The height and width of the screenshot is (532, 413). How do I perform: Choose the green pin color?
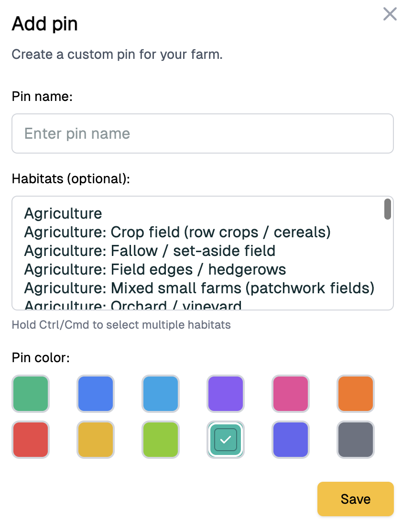31,394
